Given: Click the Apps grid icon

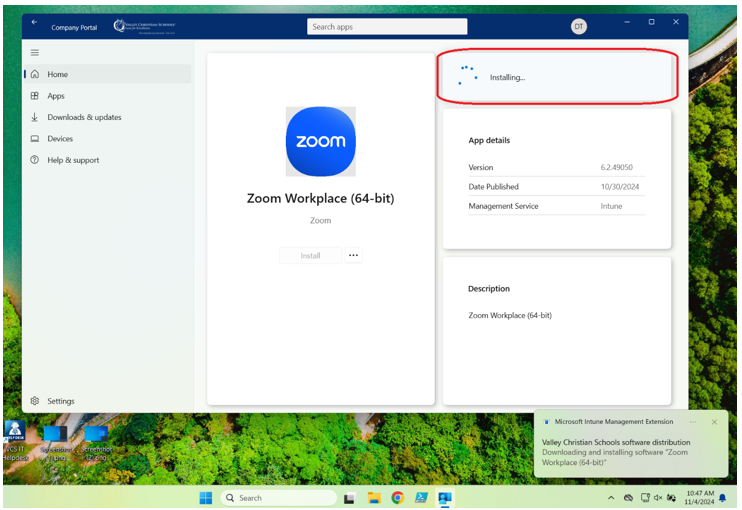Looking at the screenshot, I should 35,96.
